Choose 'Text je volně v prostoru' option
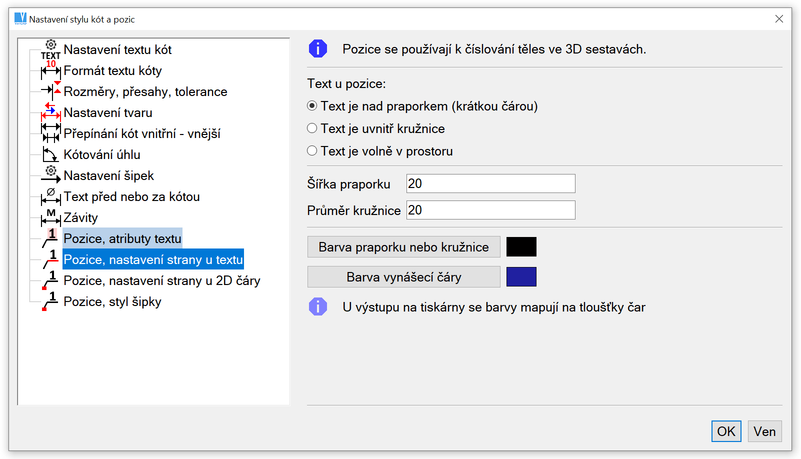 coord(313,151)
